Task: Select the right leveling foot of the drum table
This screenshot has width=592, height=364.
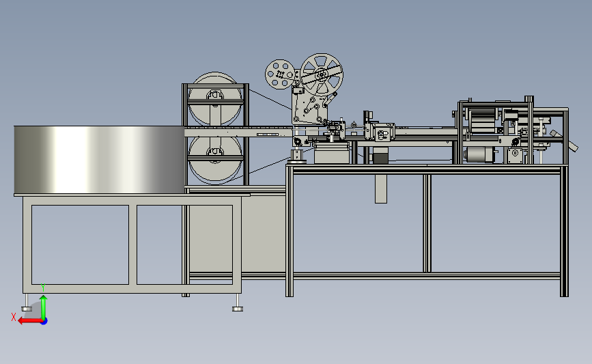Action: point(238,303)
